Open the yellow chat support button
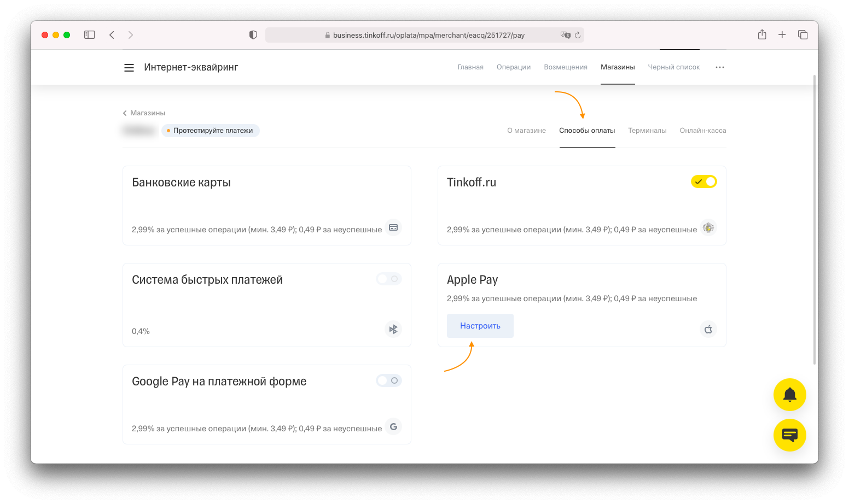 click(x=790, y=435)
